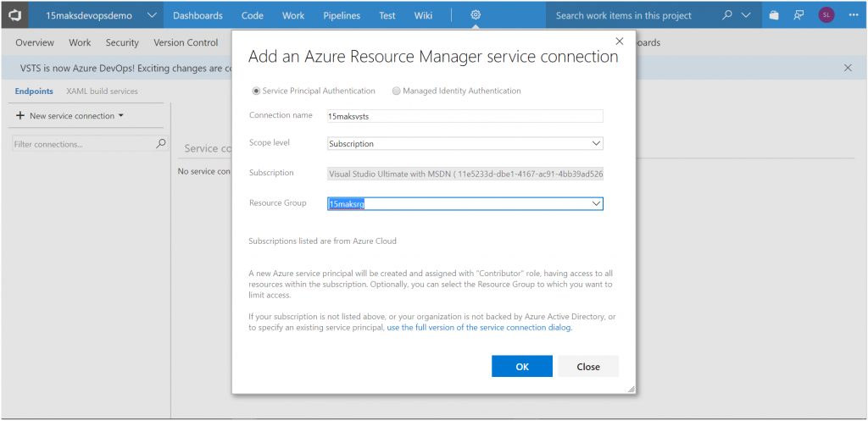Expand the 15maksdevopsdemo project dropdown
The height and width of the screenshot is (421, 868).
pyautogui.click(x=152, y=15)
